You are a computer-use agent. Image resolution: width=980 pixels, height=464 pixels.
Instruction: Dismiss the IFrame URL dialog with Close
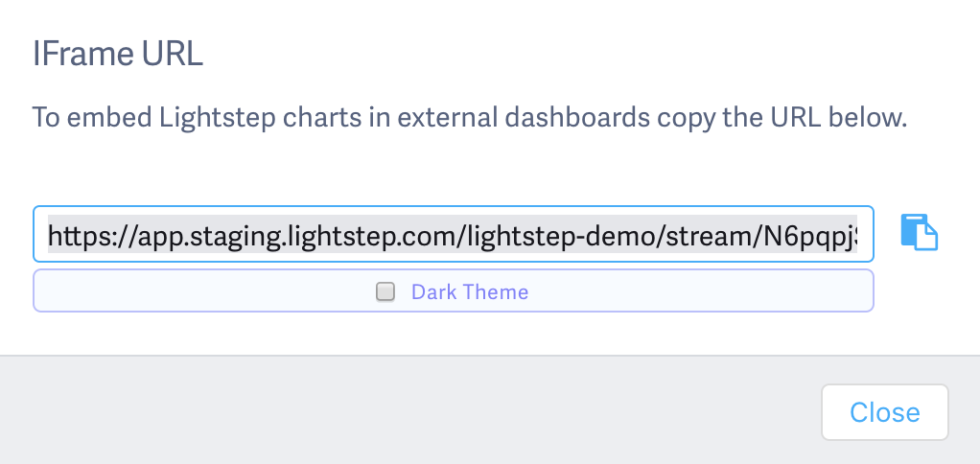(884, 412)
